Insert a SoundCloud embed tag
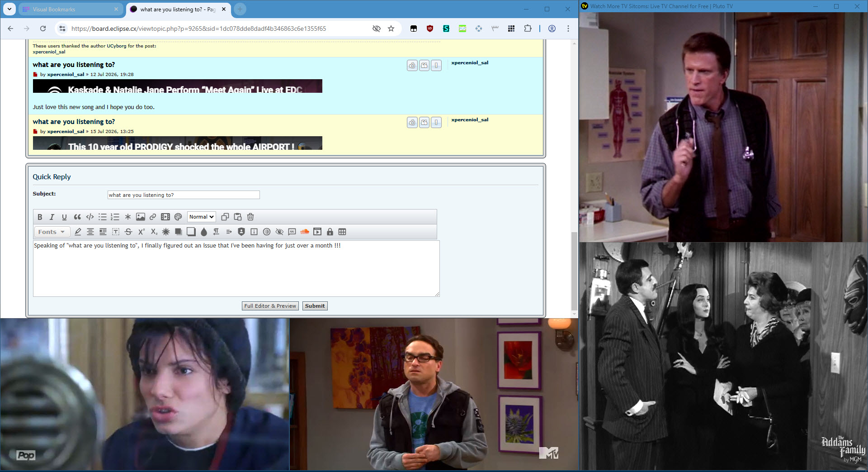 click(x=305, y=232)
